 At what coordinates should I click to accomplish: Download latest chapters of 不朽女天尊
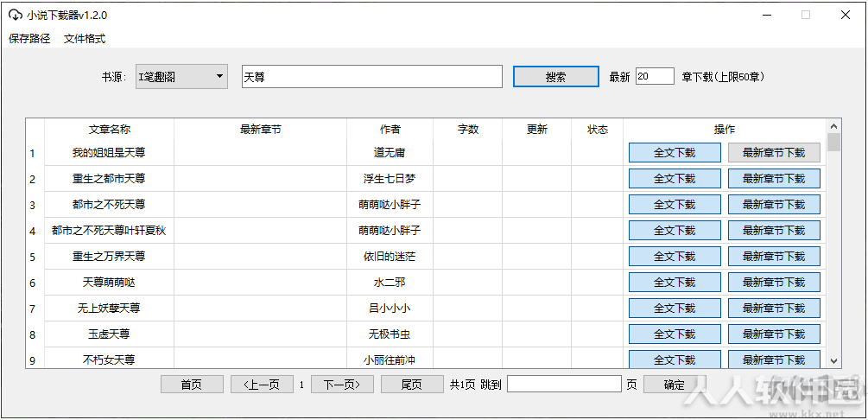[774, 359]
